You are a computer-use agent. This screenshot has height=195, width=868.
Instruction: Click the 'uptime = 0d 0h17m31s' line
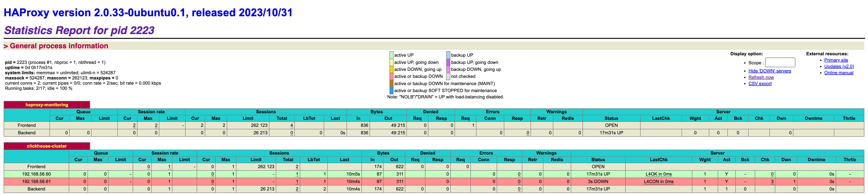[x=29, y=67]
